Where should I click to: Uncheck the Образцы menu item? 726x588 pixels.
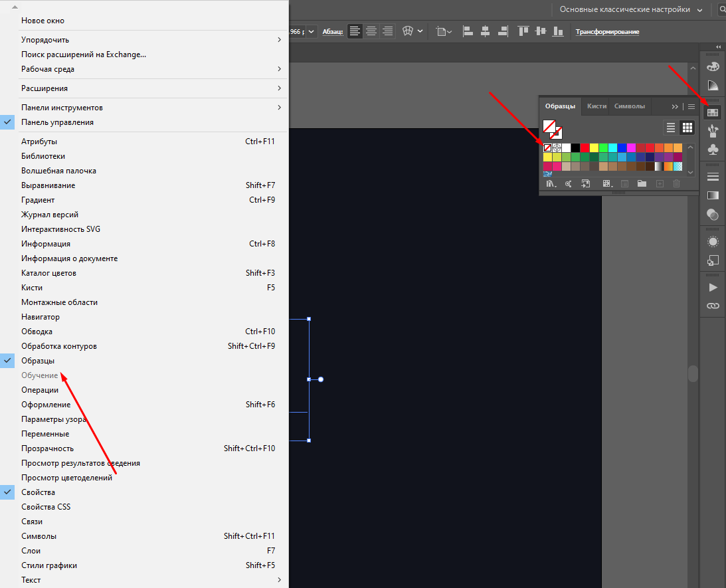[144, 361]
